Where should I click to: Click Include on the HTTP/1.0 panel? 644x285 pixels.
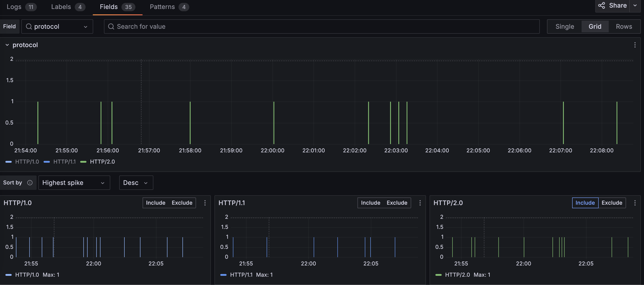(156, 203)
